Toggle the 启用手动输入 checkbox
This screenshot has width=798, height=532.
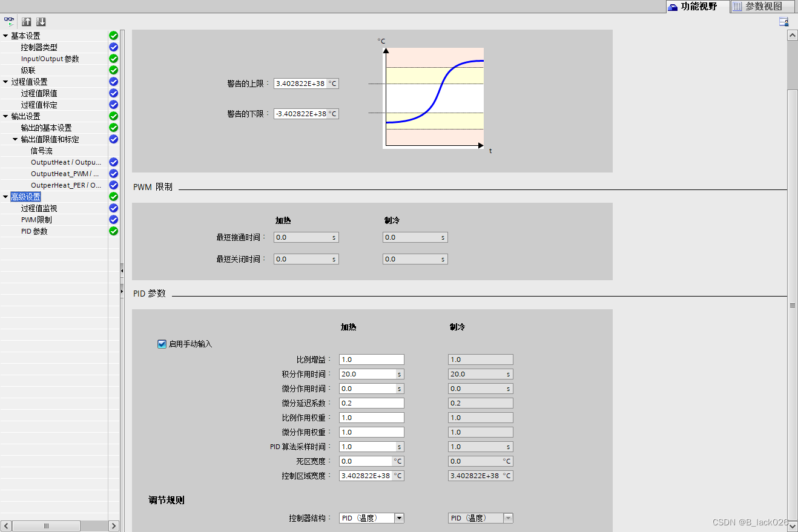pyautogui.click(x=162, y=344)
